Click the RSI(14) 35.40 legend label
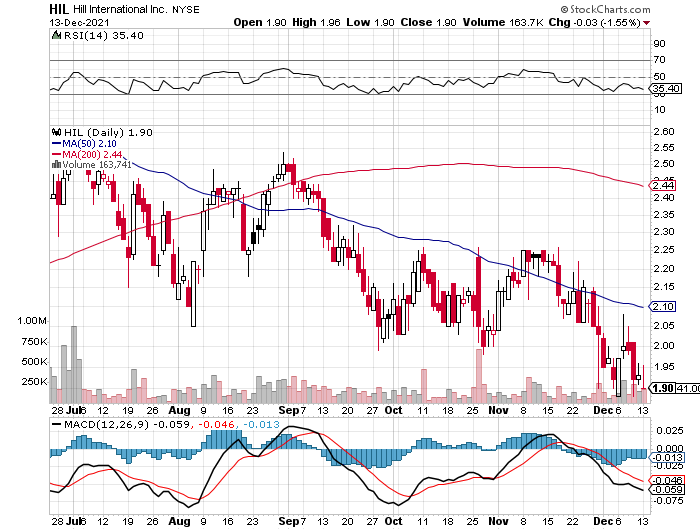This screenshot has height=530, width=700. [104, 35]
